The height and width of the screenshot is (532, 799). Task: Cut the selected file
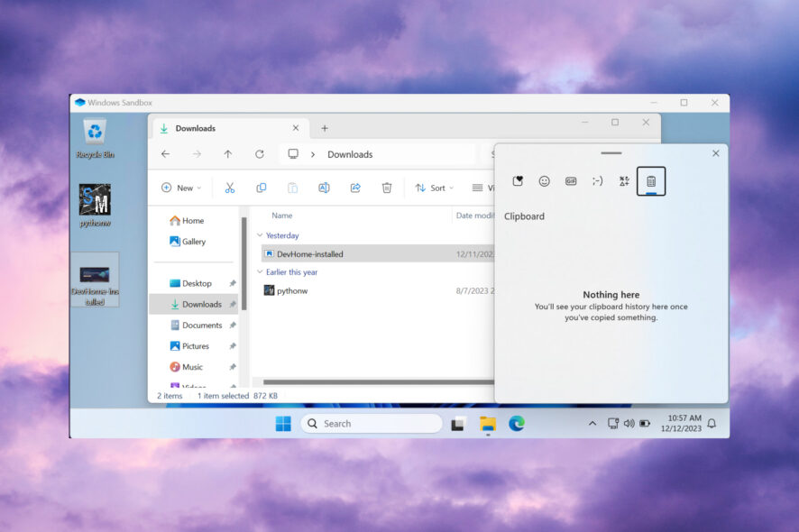pyautogui.click(x=230, y=188)
